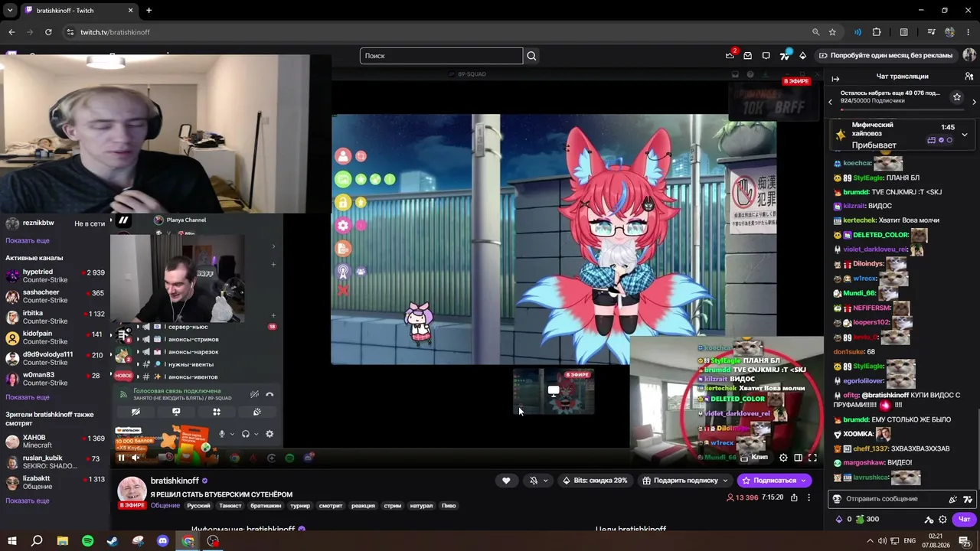Open Windows Start menu
This screenshot has height=551, width=980.
tap(12, 541)
